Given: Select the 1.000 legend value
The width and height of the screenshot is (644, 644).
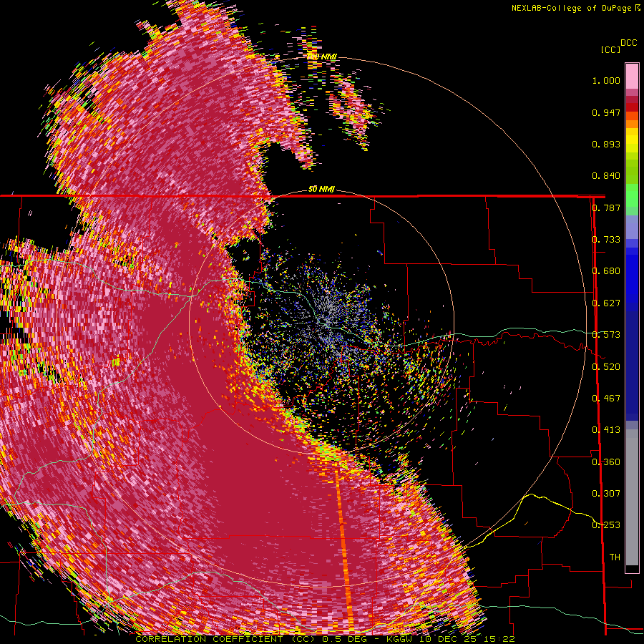Looking at the screenshot, I should [x=606, y=80].
